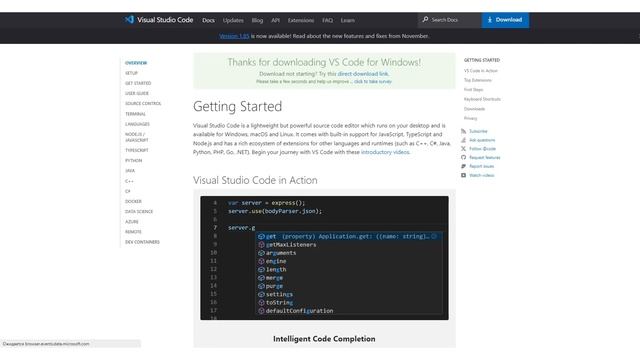Viewport: 640px width, 360px height.
Task: Click the Watch videos link text
Action: click(x=482, y=175)
